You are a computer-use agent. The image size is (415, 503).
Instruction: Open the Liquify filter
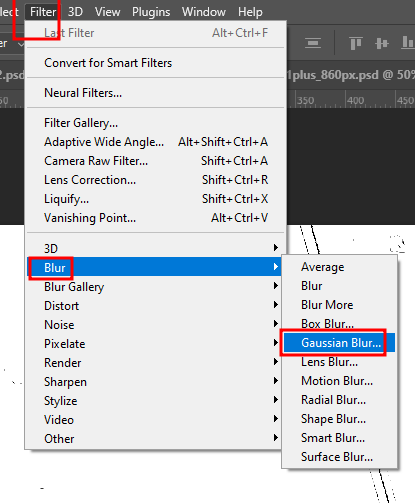[155, 199]
